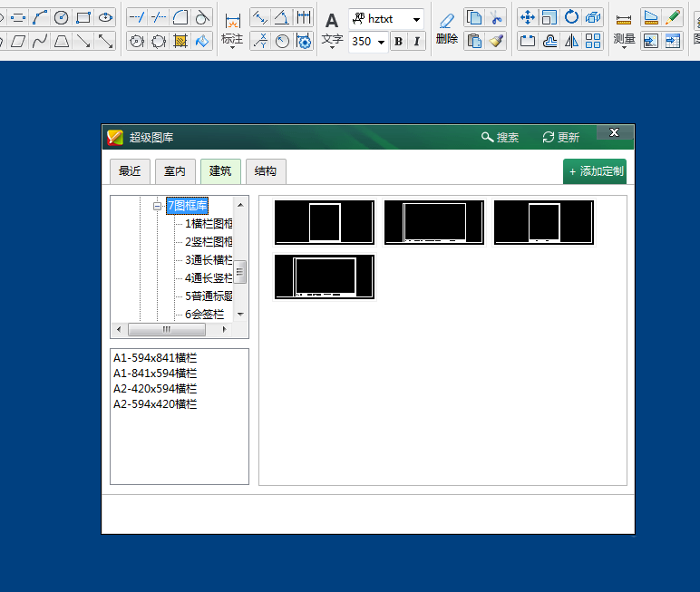Click the radius dimension icon
The height and width of the screenshot is (592, 700).
pyautogui.click(x=282, y=42)
